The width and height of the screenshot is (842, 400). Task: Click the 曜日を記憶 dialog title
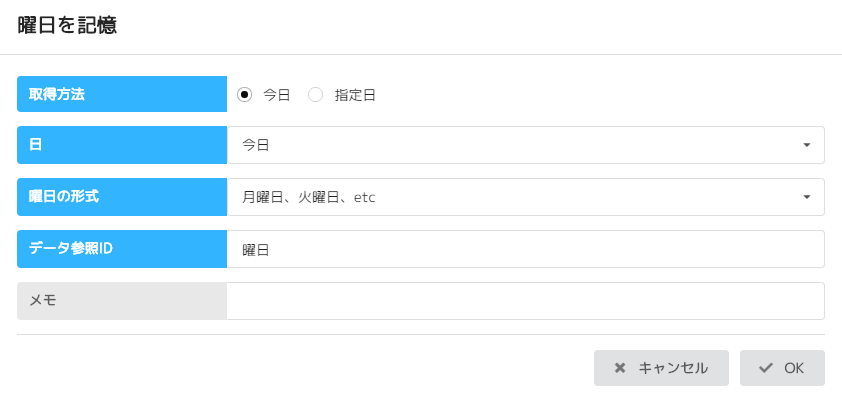click(x=67, y=26)
